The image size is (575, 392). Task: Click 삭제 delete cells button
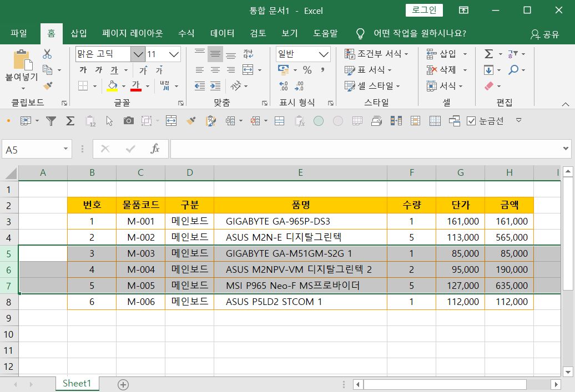[x=442, y=70]
